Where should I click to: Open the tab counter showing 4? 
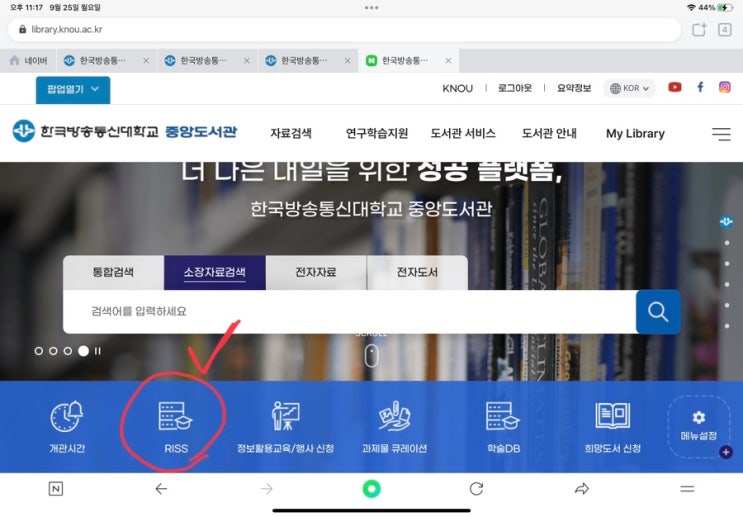click(725, 30)
